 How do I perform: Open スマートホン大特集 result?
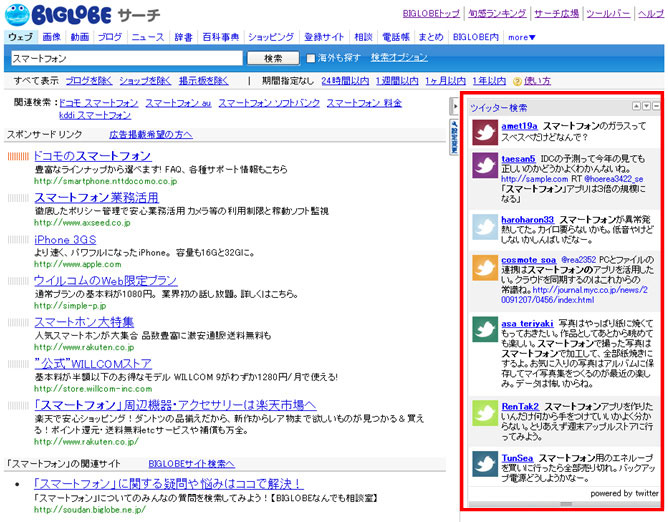point(84,322)
